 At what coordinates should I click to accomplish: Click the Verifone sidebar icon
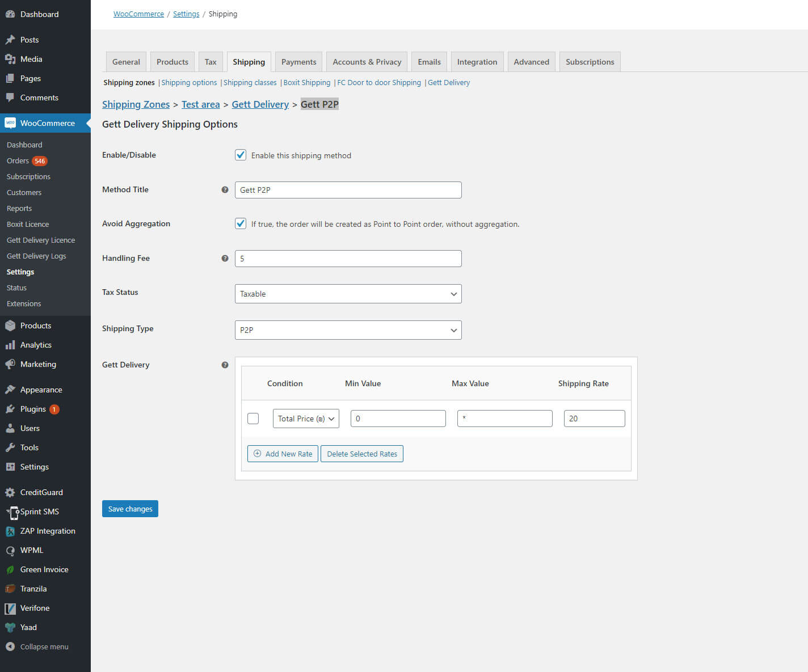(10, 608)
